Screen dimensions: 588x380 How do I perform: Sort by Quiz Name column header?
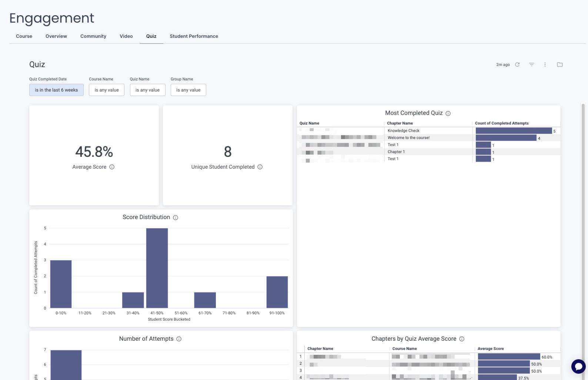pyautogui.click(x=309, y=123)
